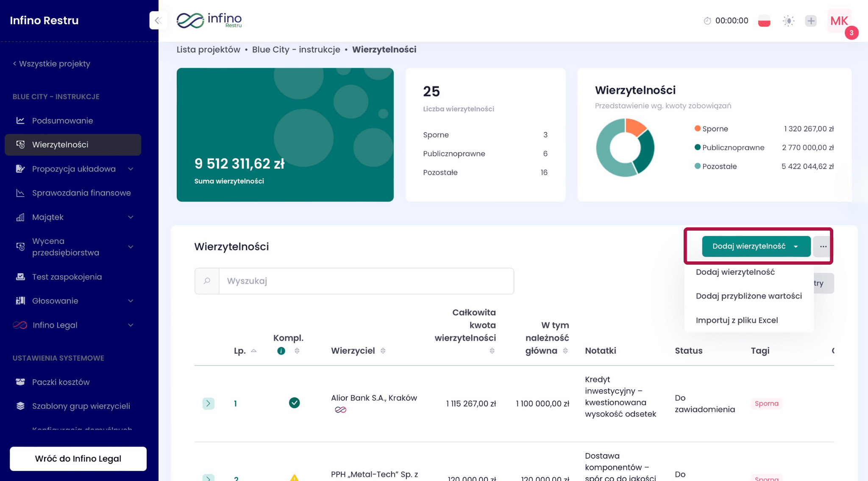
Task: Click the timer clock icon
Action: point(707,21)
